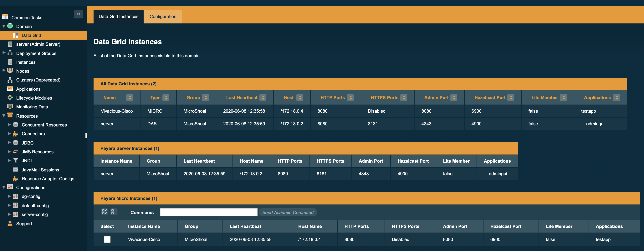Image resolution: width=644 pixels, height=251 pixels.
Task: Click the select-all instances icon above Command
Action: pyautogui.click(x=105, y=212)
